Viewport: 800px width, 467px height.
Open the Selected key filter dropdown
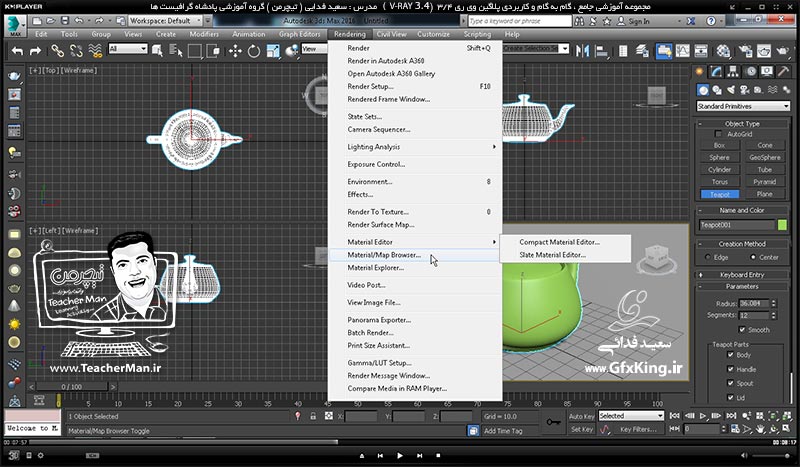[x=631, y=416]
